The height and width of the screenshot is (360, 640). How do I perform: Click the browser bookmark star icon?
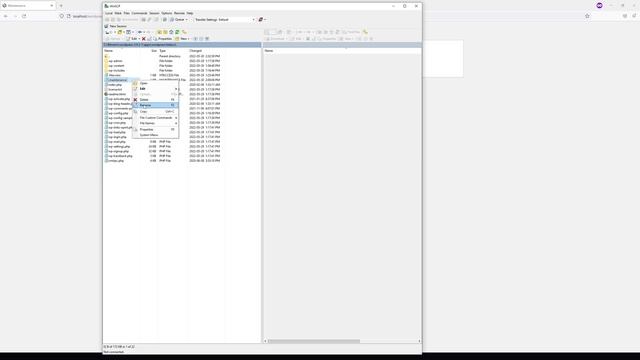(x=587, y=16)
